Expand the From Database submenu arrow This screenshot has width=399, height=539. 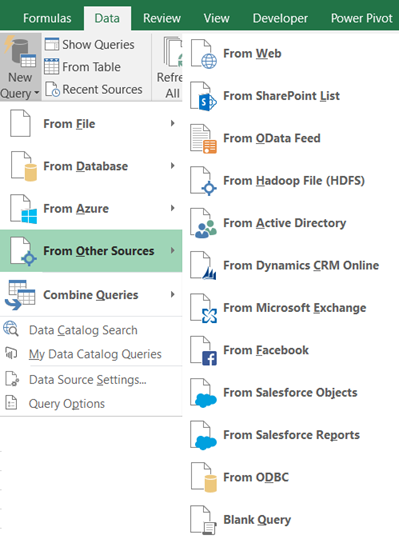pos(173,166)
